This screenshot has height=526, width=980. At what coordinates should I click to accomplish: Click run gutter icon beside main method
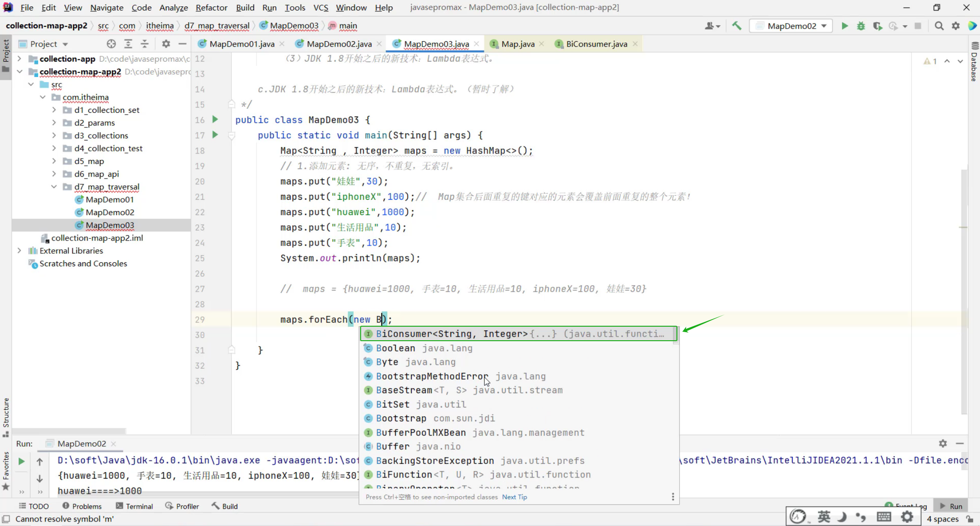coord(215,135)
